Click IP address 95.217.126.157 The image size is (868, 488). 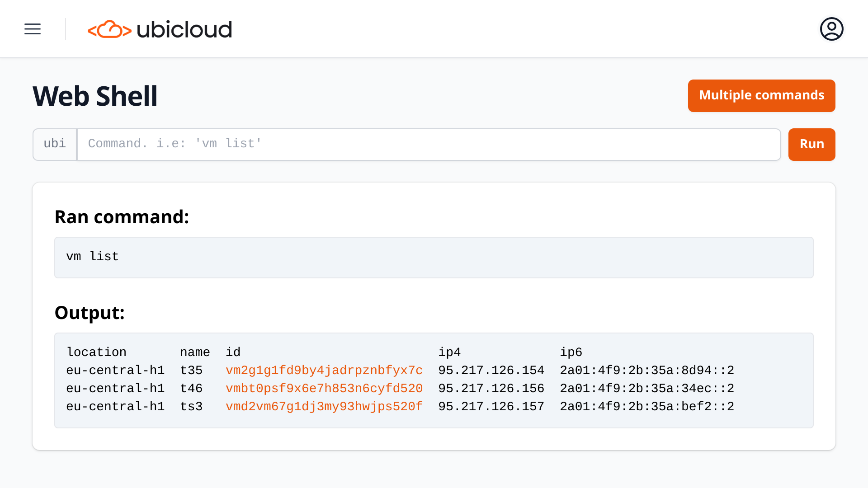pos(491,407)
